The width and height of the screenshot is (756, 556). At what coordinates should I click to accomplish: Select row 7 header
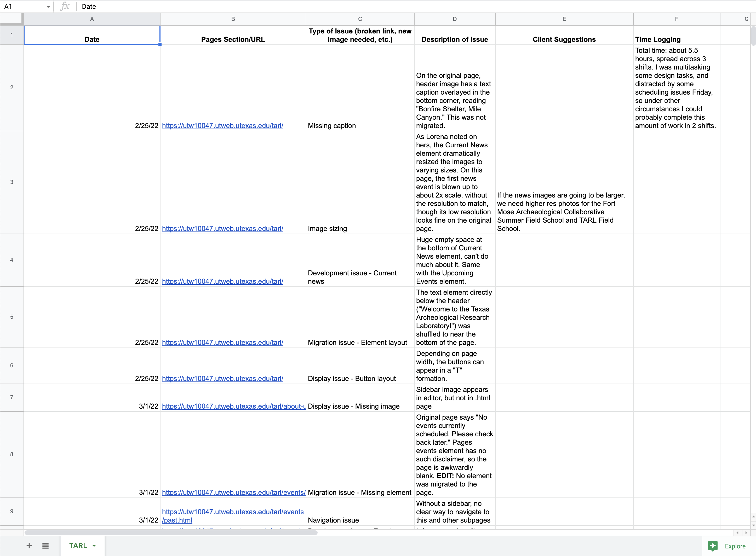pyautogui.click(x=12, y=397)
